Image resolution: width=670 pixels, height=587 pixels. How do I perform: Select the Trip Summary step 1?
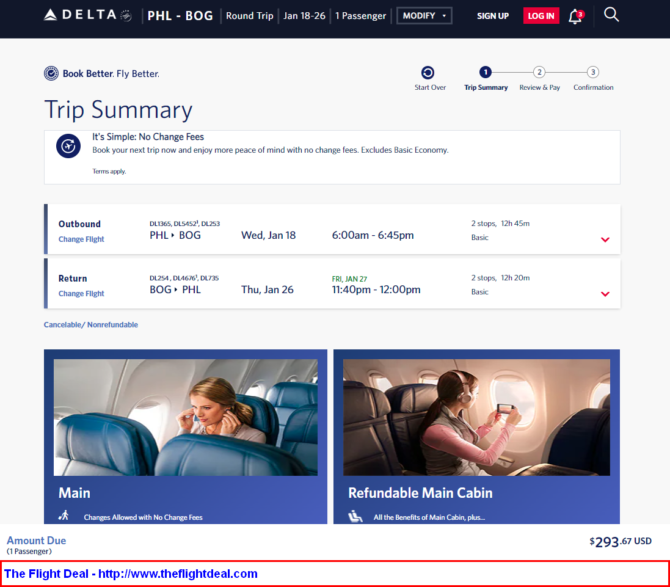point(485,72)
